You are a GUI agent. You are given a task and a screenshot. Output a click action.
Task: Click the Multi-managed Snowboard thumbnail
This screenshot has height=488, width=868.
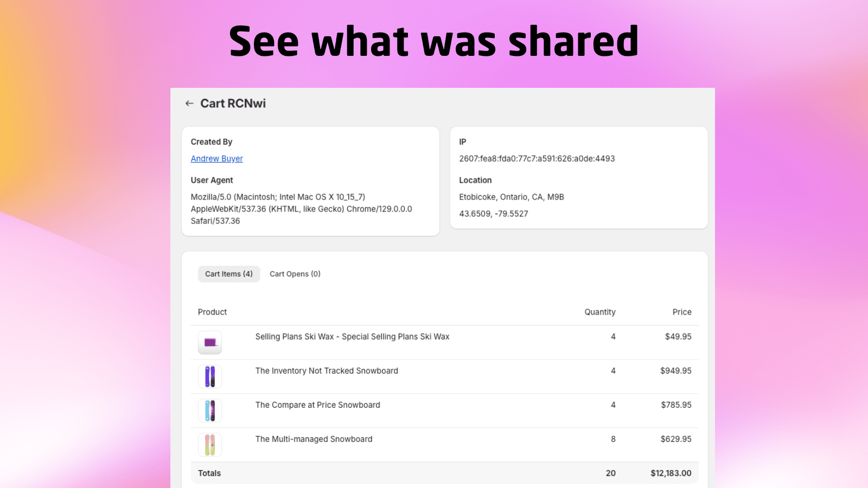click(x=210, y=445)
